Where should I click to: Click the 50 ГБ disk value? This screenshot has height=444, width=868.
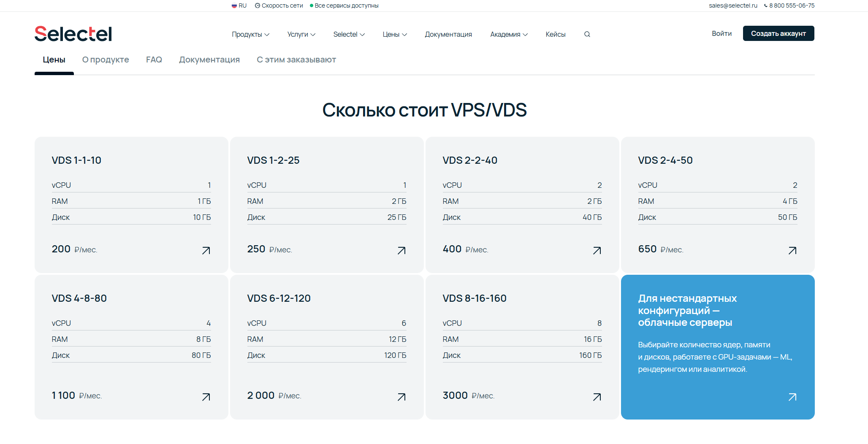tap(787, 217)
